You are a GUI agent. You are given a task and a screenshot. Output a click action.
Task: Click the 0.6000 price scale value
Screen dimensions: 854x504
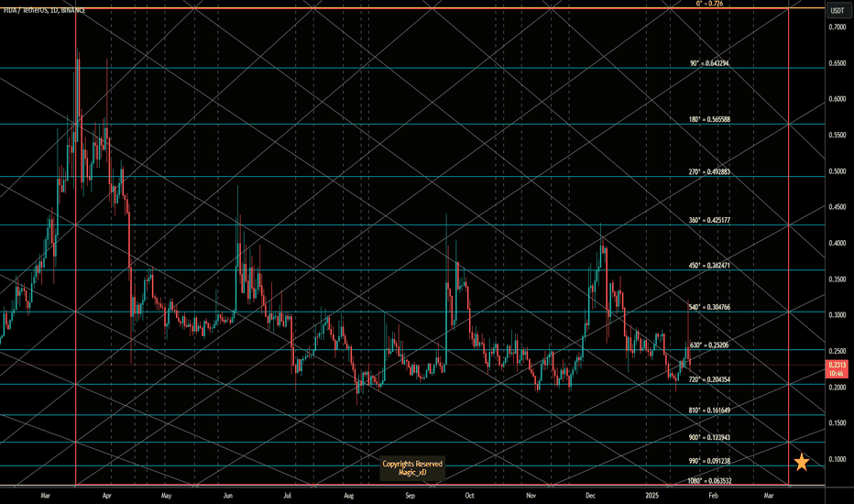pos(838,99)
